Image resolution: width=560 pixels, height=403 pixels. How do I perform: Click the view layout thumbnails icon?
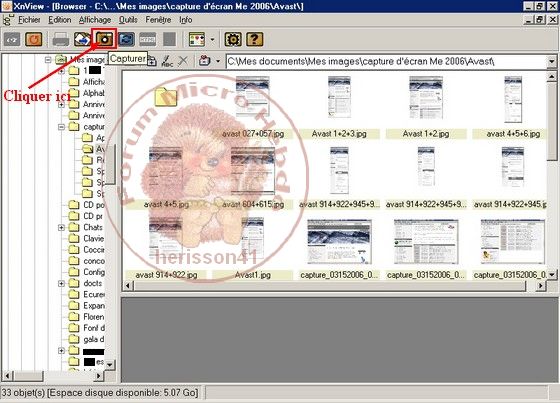click(197, 39)
